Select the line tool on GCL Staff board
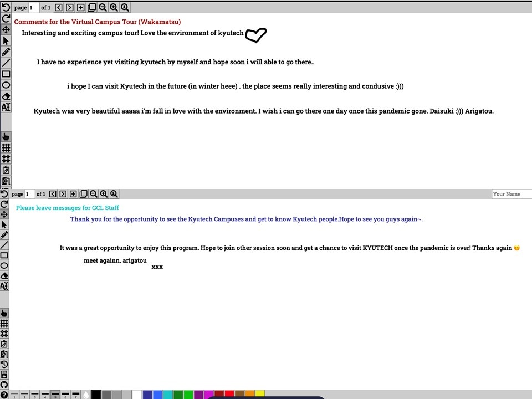 point(4,245)
